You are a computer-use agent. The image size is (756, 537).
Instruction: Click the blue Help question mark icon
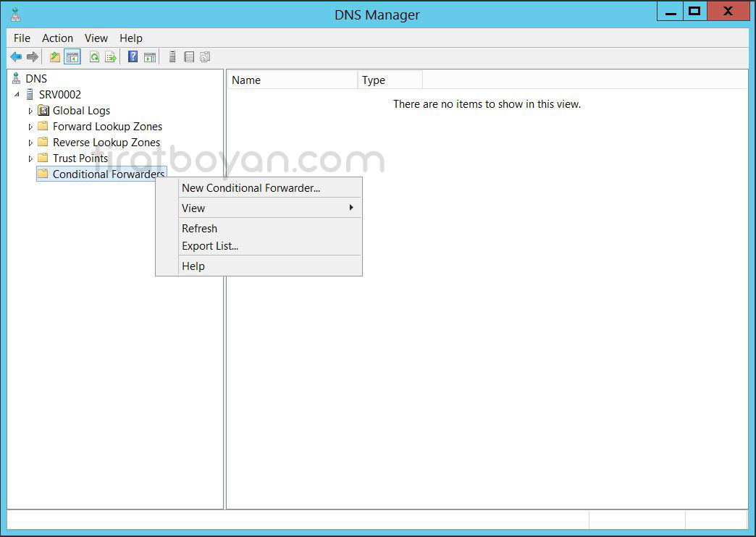point(133,56)
